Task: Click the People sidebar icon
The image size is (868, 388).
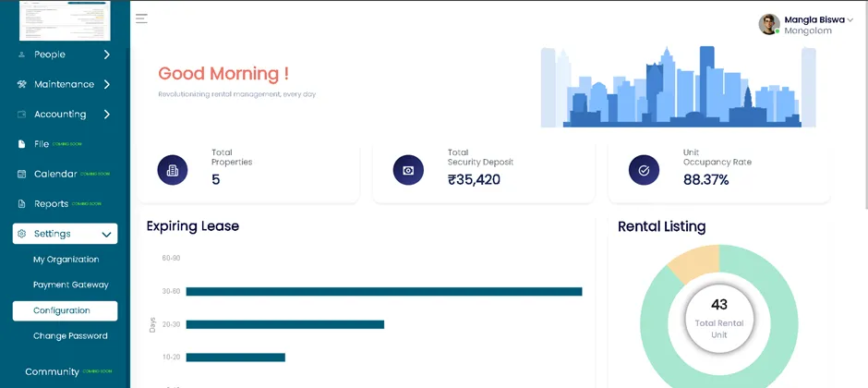Action: [x=21, y=55]
